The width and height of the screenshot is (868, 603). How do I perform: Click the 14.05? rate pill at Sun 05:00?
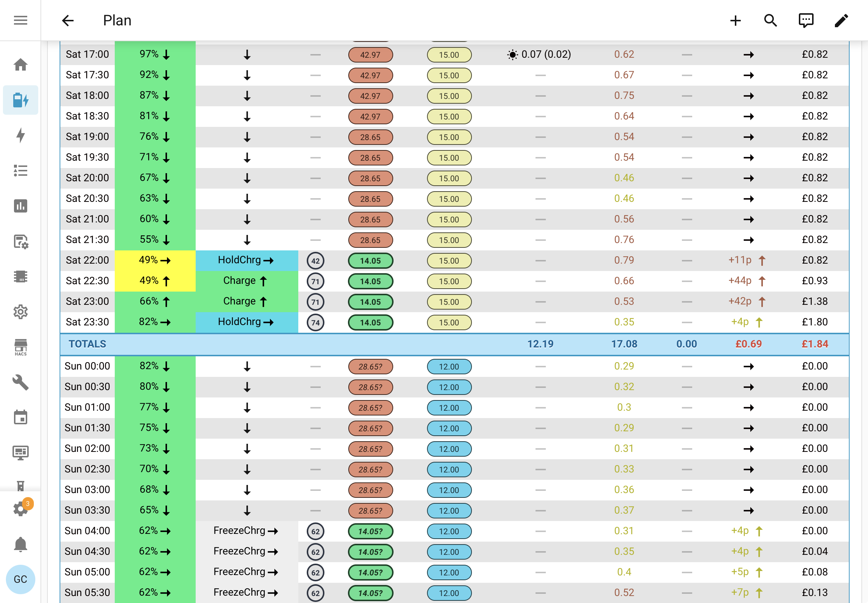click(x=370, y=572)
